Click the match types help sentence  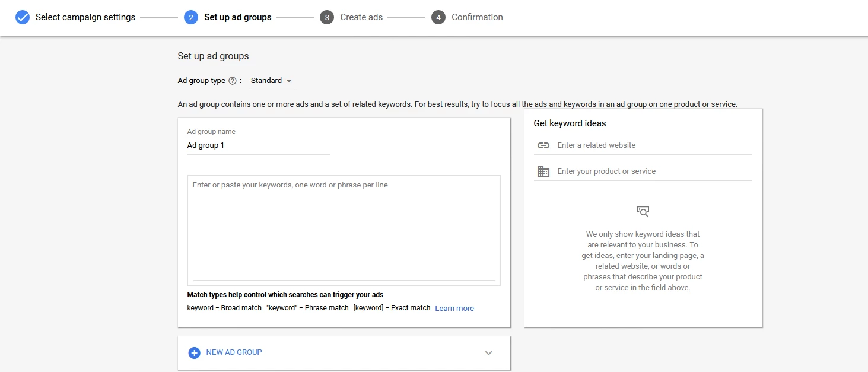pos(285,295)
